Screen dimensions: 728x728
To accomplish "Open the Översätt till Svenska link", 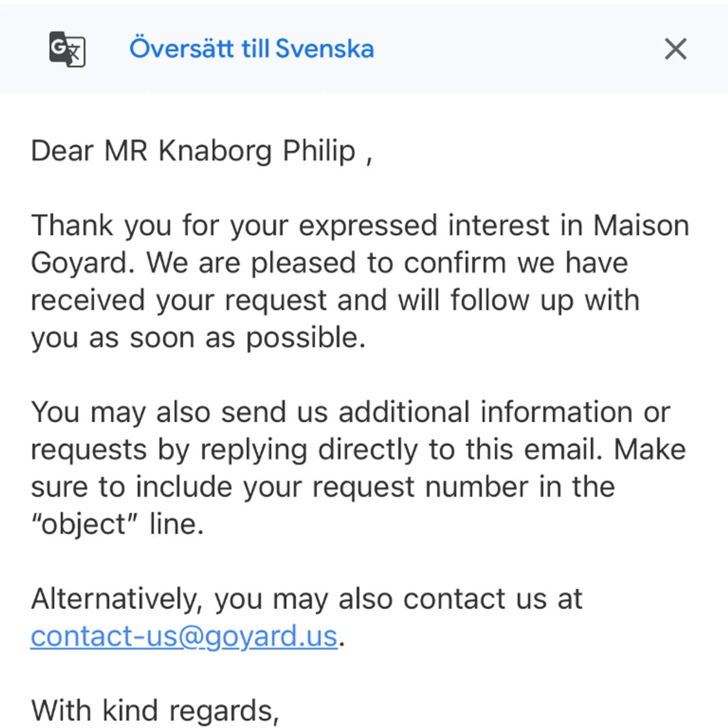I will [252, 49].
